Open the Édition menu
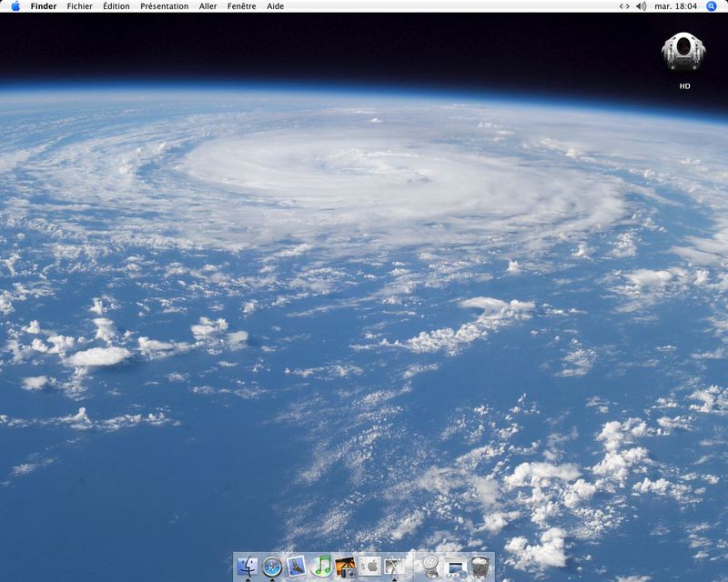This screenshot has width=728, height=582. pos(116,6)
